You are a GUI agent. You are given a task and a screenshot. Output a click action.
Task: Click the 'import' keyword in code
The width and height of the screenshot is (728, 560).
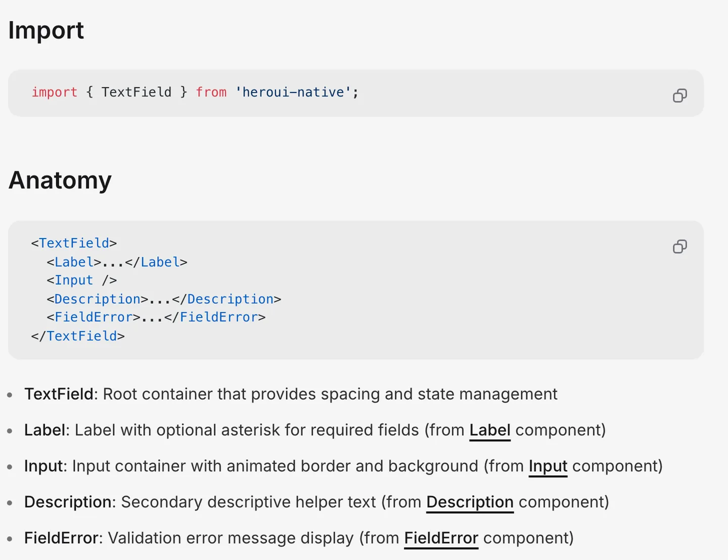click(x=55, y=92)
